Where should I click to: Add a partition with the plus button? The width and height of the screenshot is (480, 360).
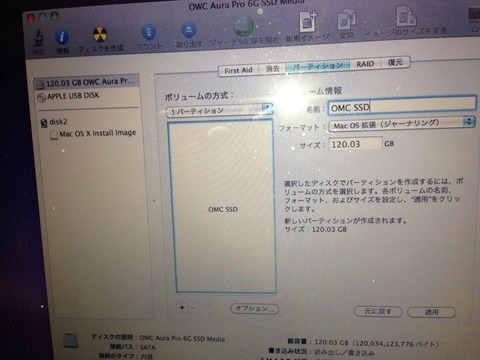[182, 307]
